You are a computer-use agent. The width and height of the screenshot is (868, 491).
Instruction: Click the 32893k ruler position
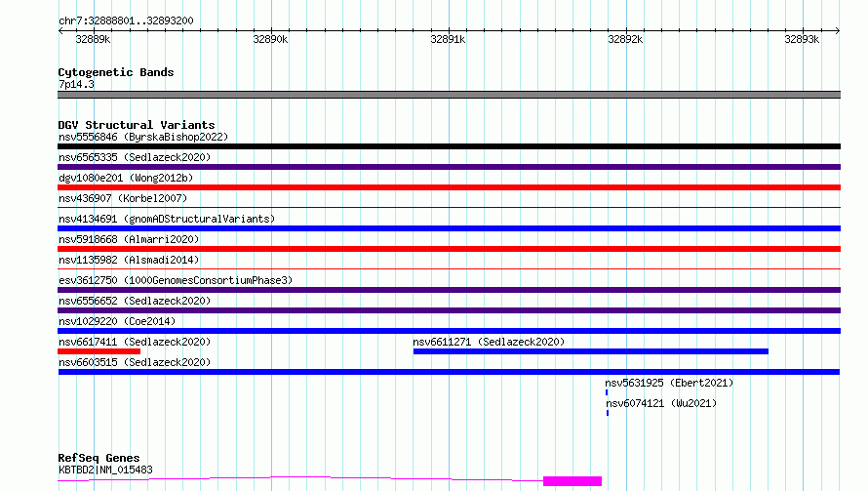pyautogui.click(x=802, y=39)
